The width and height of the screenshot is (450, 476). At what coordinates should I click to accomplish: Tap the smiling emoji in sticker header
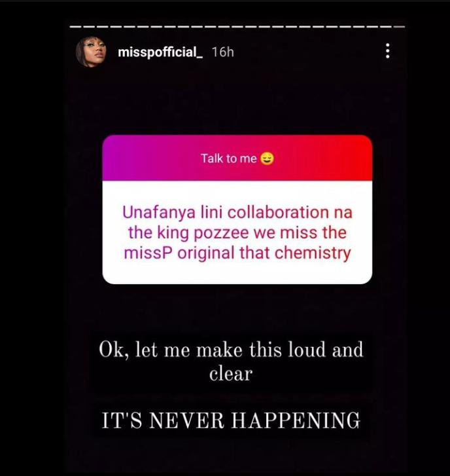point(267,158)
